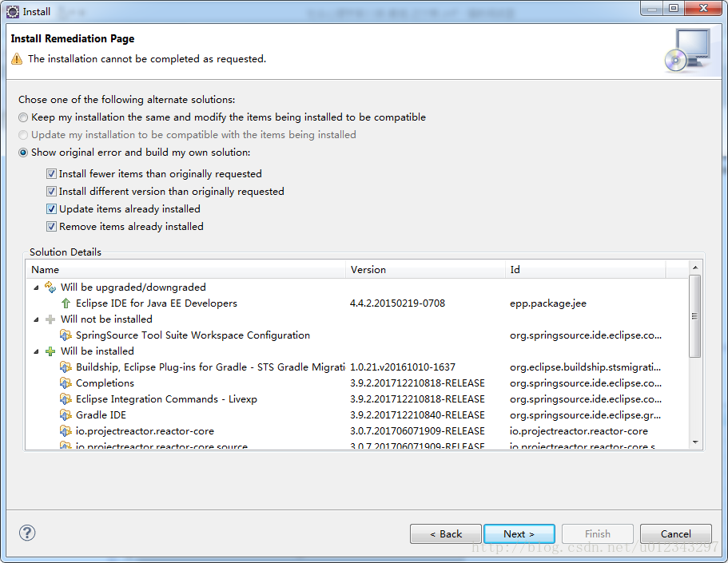728x563 pixels.
Task: Click green arrow icon beside Eclipse IDE row
Action: 66,303
